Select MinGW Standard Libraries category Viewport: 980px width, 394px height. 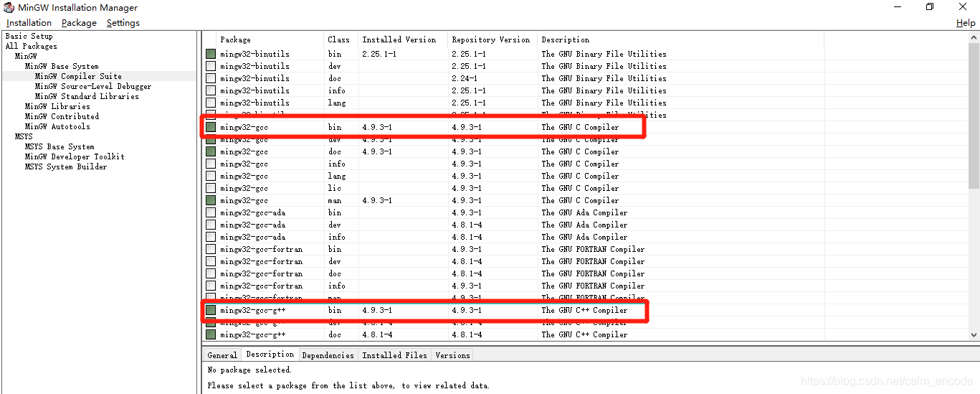(87, 96)
